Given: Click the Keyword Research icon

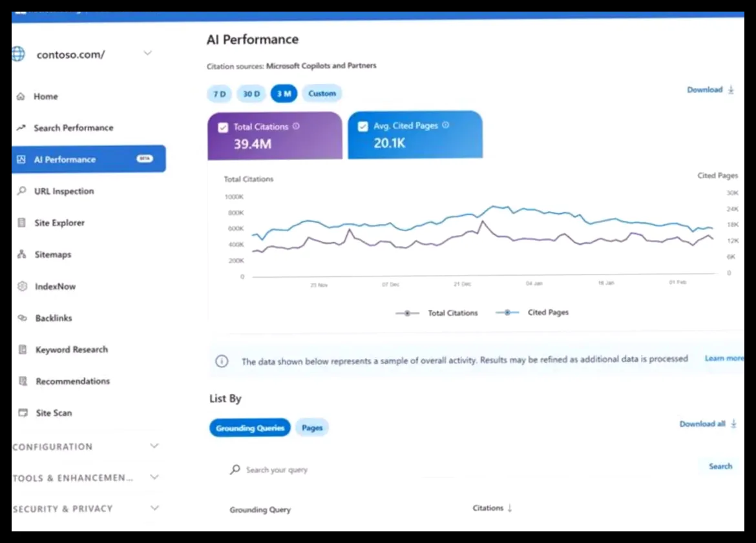Looking at the screenshot, I should pyautogui.click(x=23, y=349).
